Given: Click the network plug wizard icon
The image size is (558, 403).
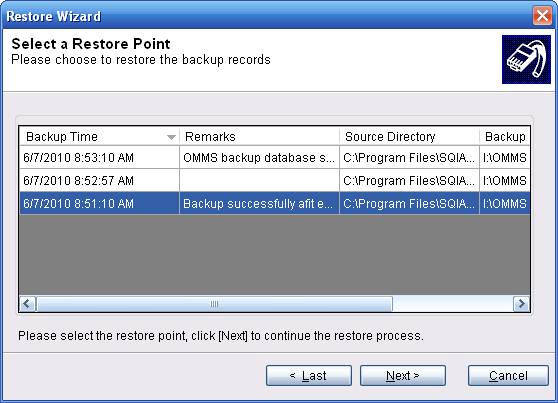Looking at the screenshot, I should pyautogui.click(x=526, y=59).
